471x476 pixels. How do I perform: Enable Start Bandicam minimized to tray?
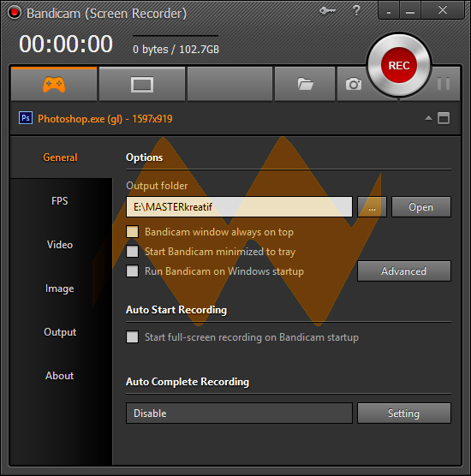coord(133,252)
